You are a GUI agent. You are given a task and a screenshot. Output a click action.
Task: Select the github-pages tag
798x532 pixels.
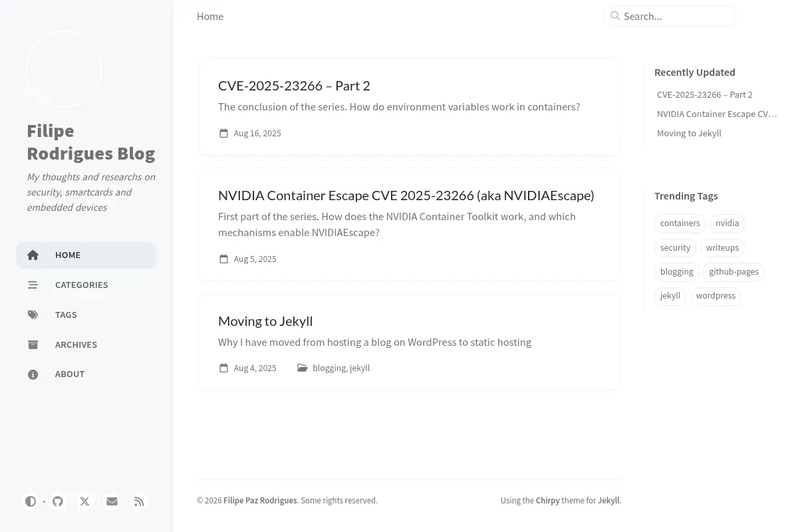click(734, 271)
